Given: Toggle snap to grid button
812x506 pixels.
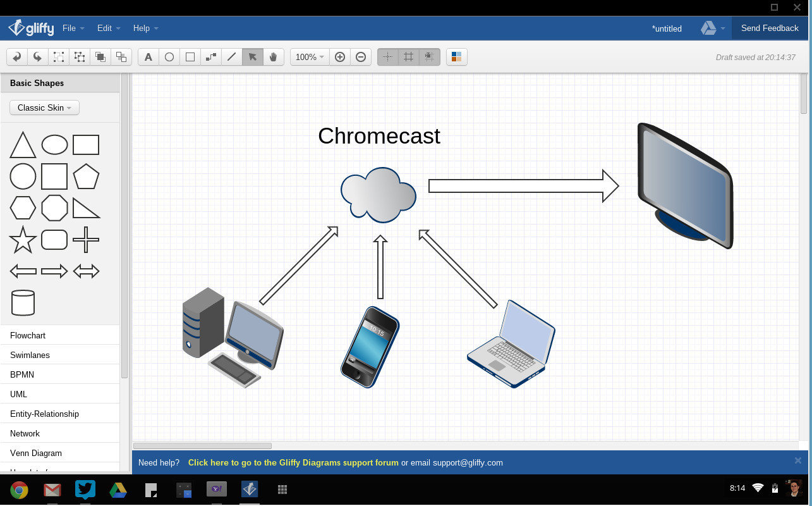Looking at the screenshot, I should [x=430, y=57].
